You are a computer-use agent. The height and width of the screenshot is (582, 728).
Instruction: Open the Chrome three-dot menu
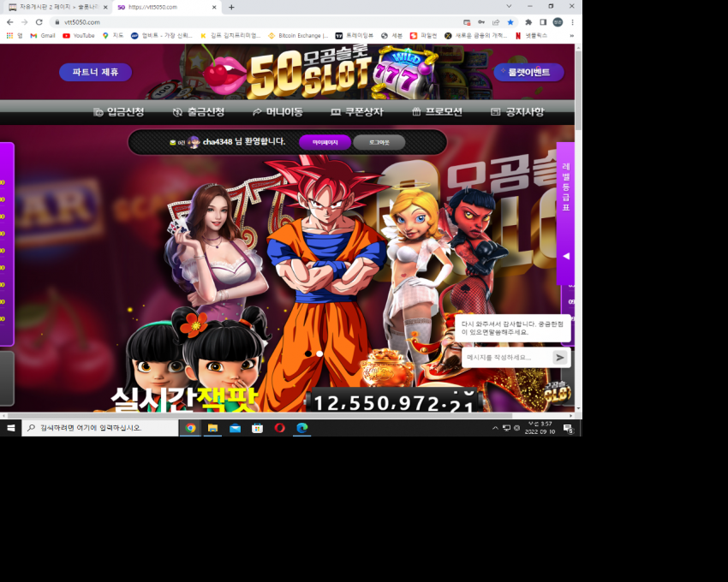(572, 22)
